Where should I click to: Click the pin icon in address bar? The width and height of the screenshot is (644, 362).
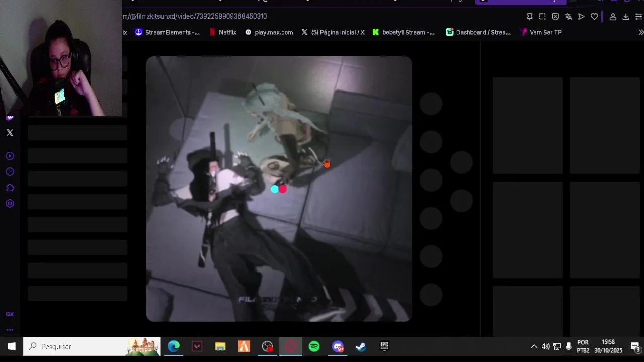coord(529,17)
